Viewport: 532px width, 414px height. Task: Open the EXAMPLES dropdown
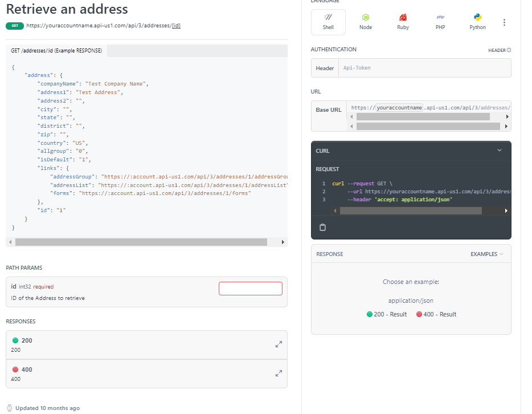coord(487,254)
